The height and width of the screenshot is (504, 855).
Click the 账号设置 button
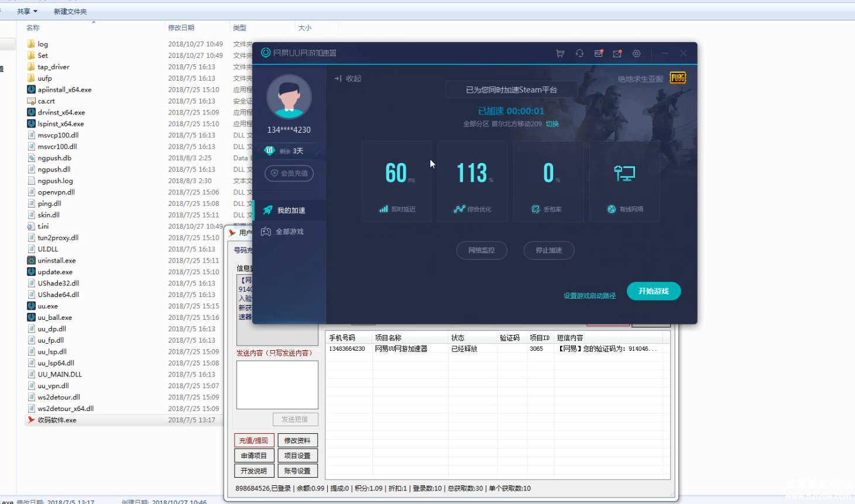tap(297, 471)
